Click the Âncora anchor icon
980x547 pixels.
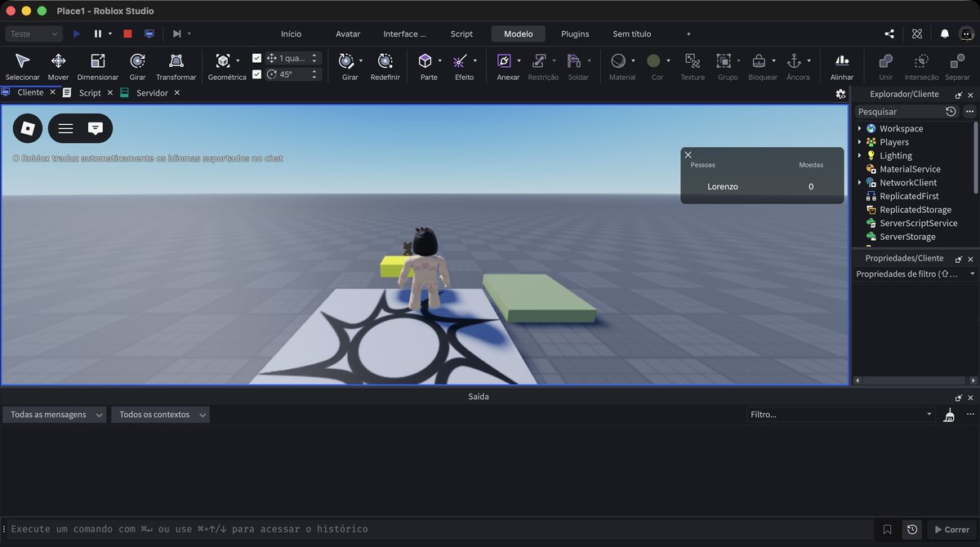794,61
